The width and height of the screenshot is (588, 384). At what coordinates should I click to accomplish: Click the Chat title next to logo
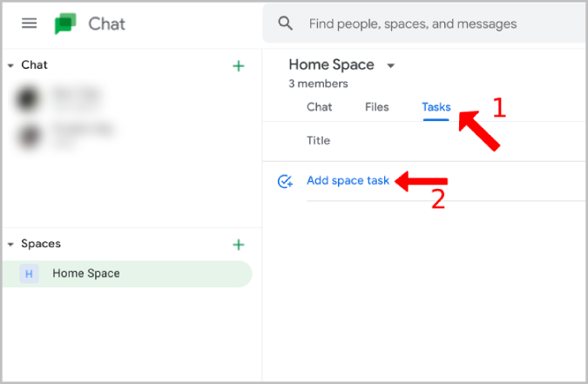click(x=106, y=24)
